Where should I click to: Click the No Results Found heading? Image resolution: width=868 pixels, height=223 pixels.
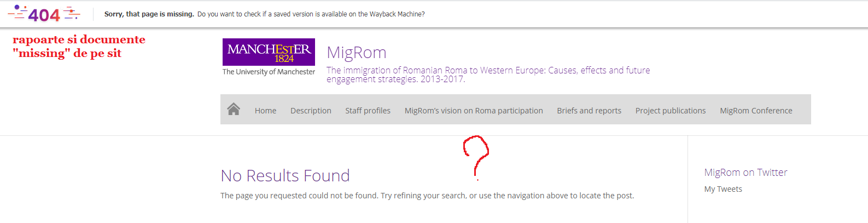tap(285, 176)
